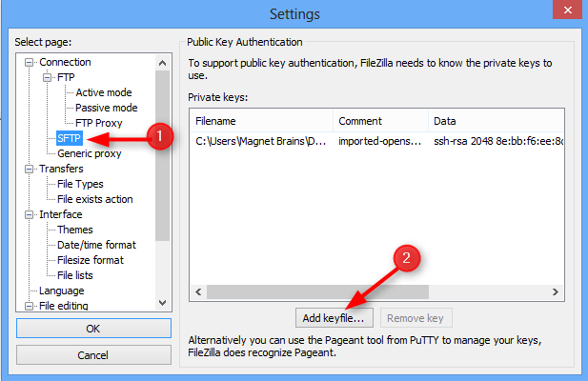Open File exists action page
The image size is (588, 381).
(x=95, y=199)
